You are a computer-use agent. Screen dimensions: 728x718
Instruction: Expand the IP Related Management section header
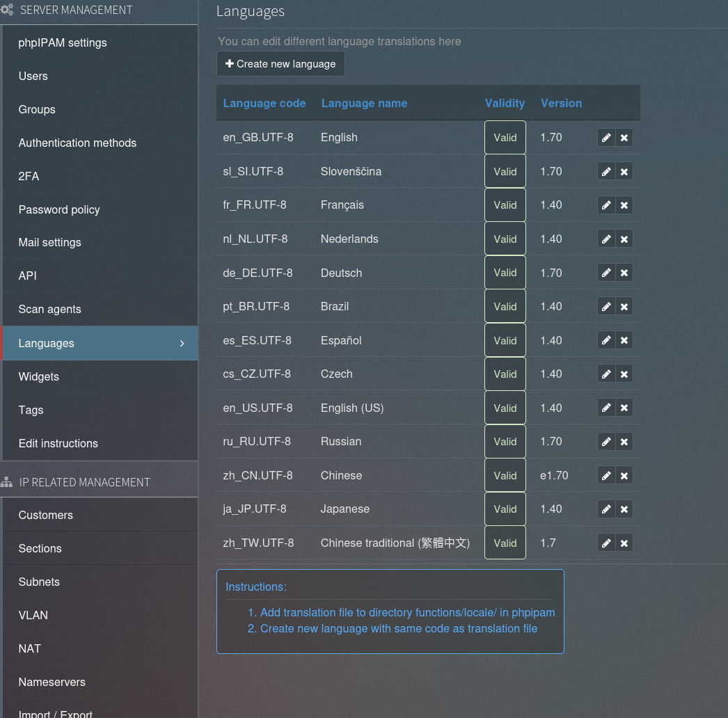pos(84,482)
